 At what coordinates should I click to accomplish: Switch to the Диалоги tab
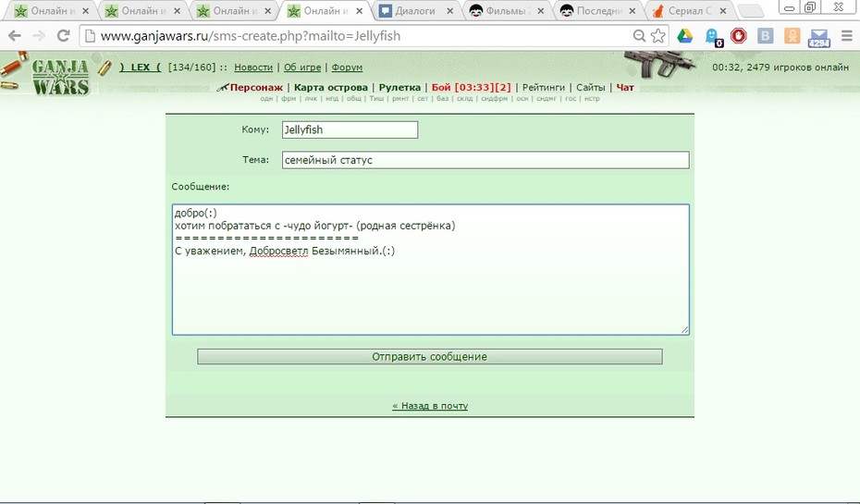click(415, 11)
